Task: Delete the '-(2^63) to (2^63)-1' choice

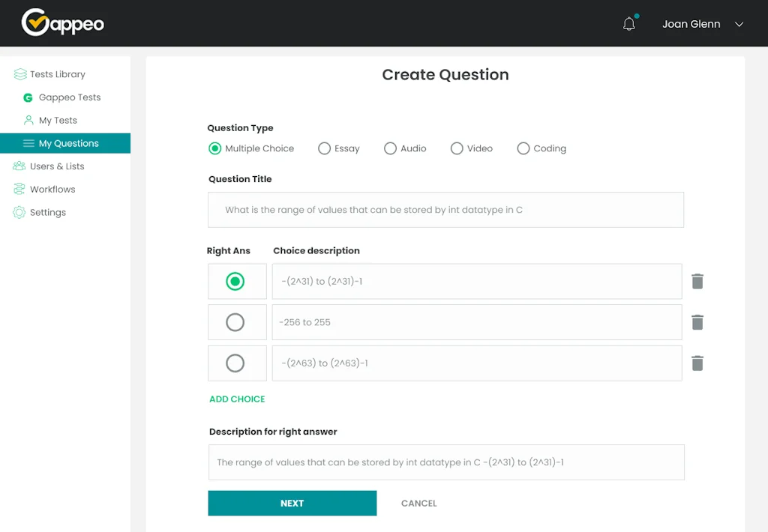Action: [x=697, y=363]
